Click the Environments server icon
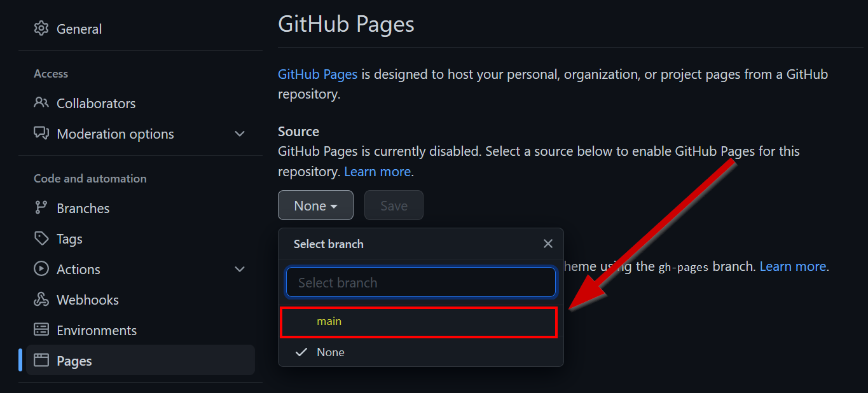868x393 pixels. click(41, 330)
